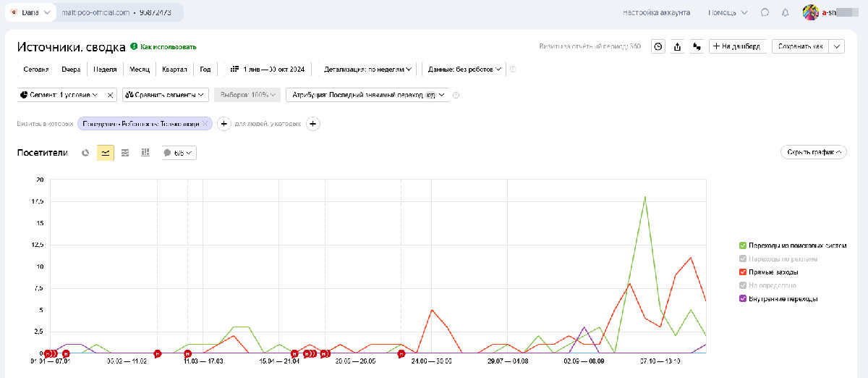
Task: Expand 'Данные: без роботов' dropdown
Action: pos(464,70)
